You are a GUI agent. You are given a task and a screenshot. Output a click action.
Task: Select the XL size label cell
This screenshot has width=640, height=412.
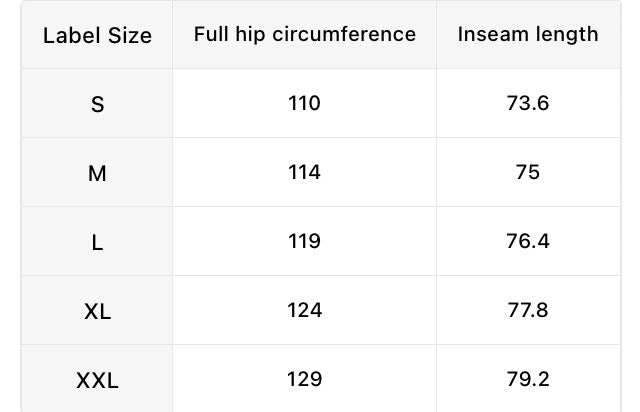tap(97, 312)
